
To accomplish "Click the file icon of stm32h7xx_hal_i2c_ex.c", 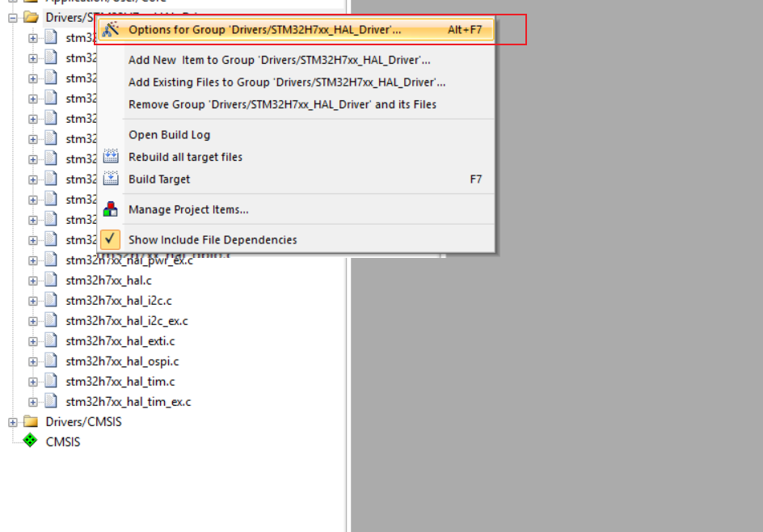I will [x=51, y=320].
